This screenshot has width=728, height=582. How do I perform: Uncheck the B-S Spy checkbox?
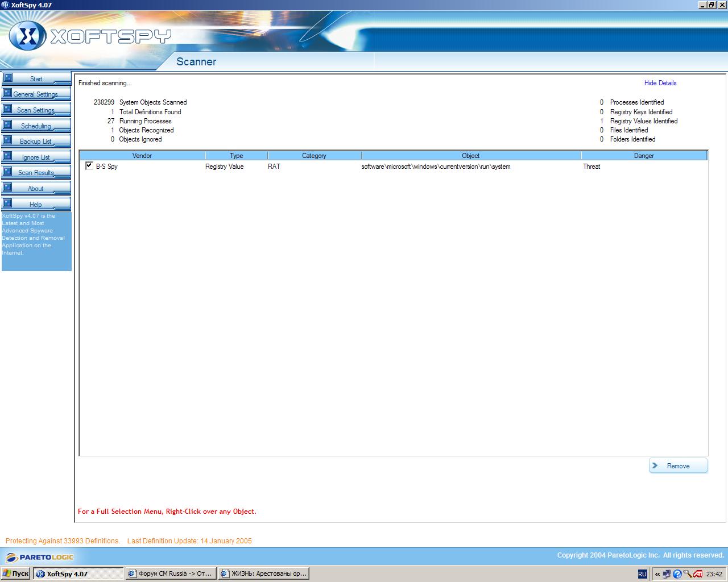(x=89, y=166)
